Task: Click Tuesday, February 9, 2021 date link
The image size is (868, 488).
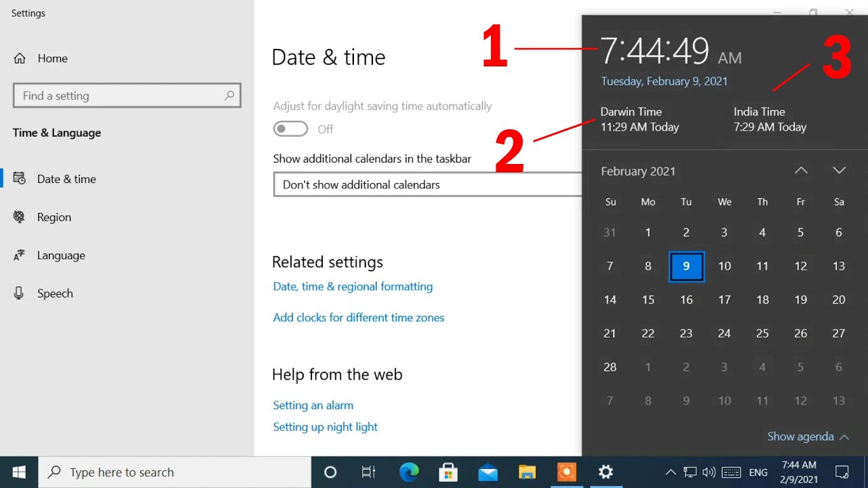Action: tap(664, 81)
